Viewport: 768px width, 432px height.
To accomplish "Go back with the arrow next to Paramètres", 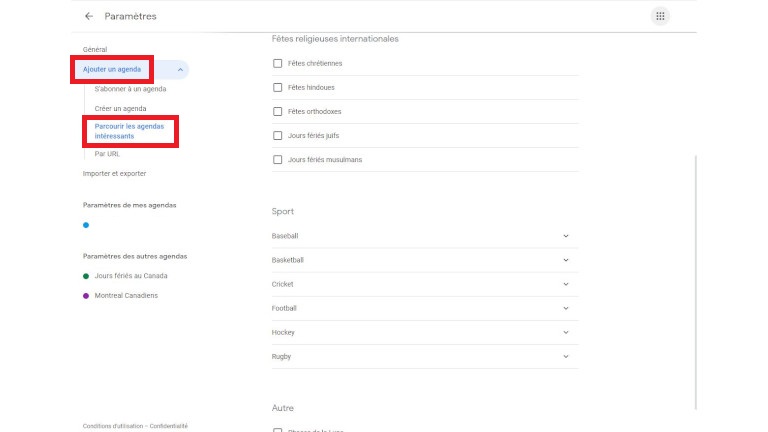I will coord(89,16).
